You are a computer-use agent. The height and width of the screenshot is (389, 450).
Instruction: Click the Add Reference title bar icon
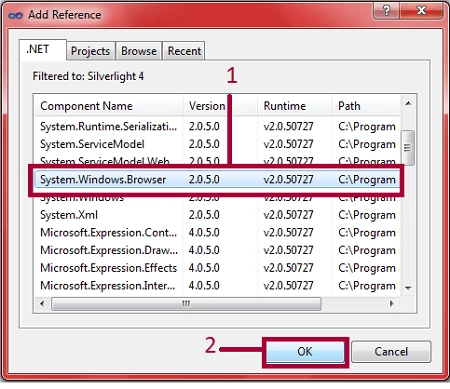(x=15, y=15)
